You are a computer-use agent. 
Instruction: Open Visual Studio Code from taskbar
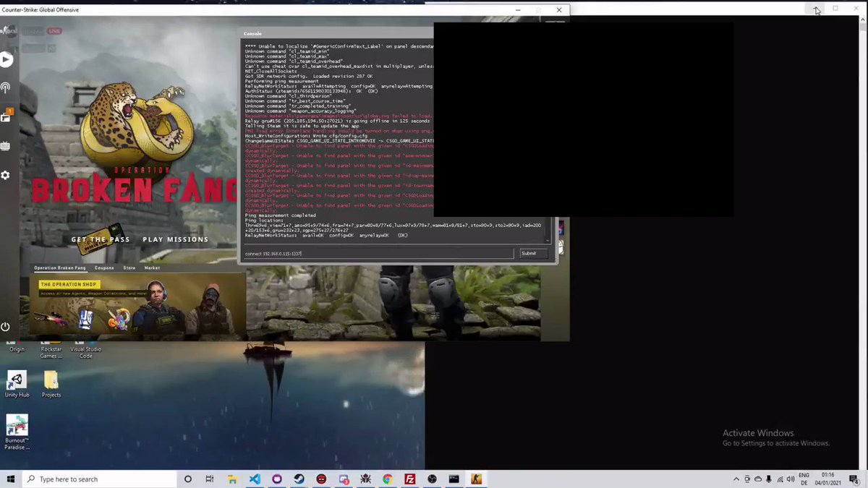[x=255, y=479]
